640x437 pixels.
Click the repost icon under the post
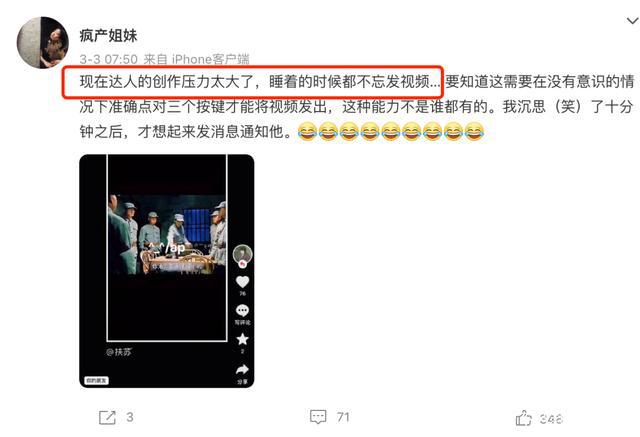tap(107, 417)
